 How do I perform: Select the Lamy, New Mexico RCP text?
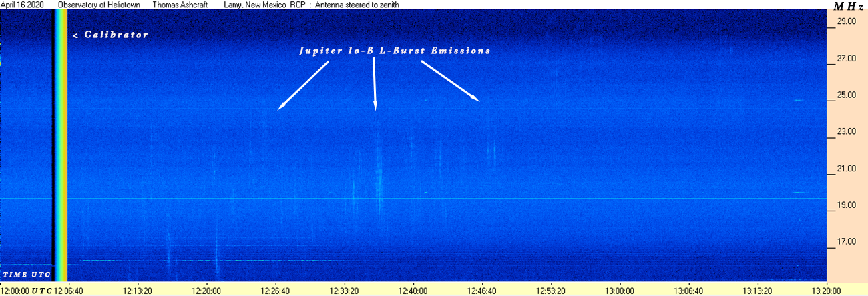tap(264, 4)
